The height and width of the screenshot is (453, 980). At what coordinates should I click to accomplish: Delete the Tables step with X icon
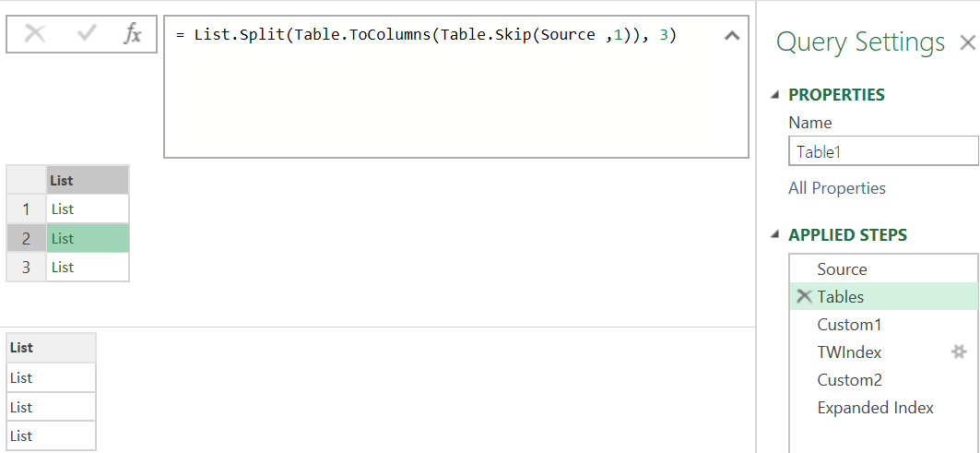(805, 296)
